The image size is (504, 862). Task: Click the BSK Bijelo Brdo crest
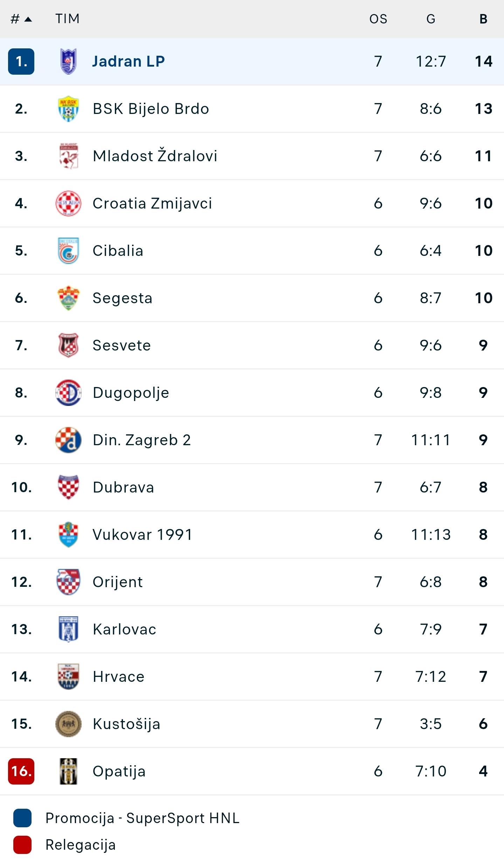(68, 109)
